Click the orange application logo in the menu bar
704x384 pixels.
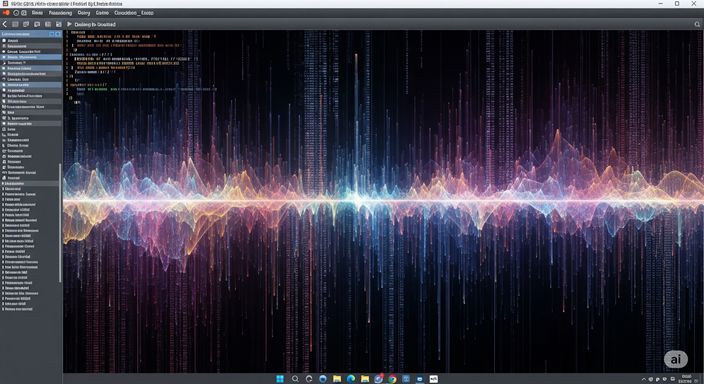(x=6, y=13)
